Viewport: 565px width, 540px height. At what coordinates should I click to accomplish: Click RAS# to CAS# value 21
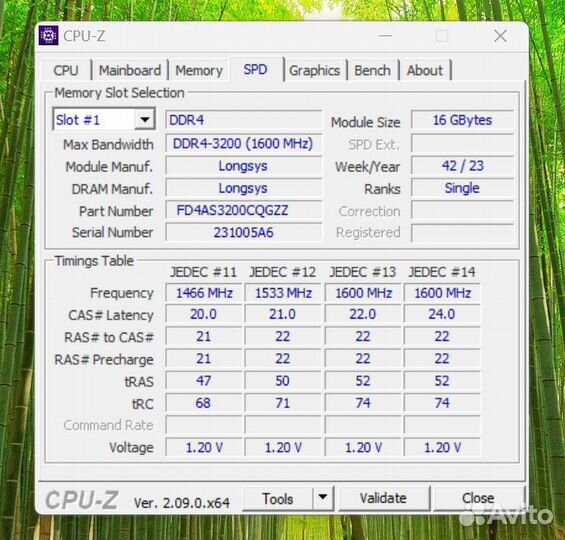click(x=204, y=337)
